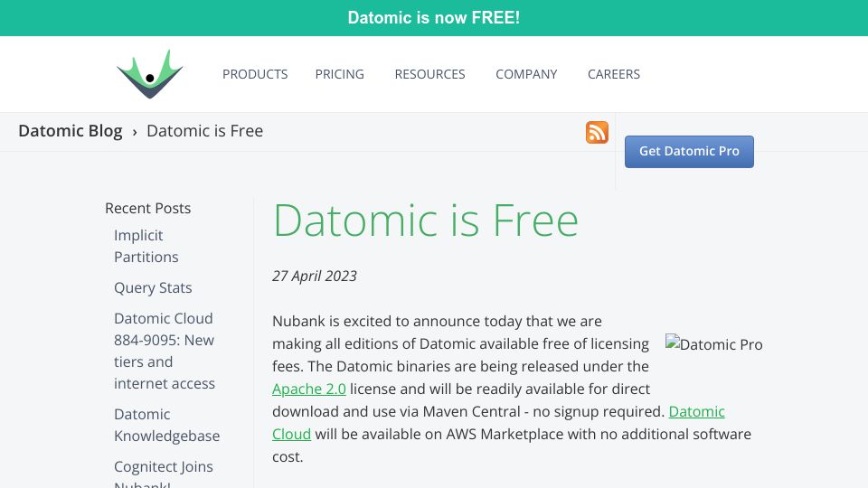Open the Implicit Partitions post
The image size is (868, 488).
click(x=146, y=246)
